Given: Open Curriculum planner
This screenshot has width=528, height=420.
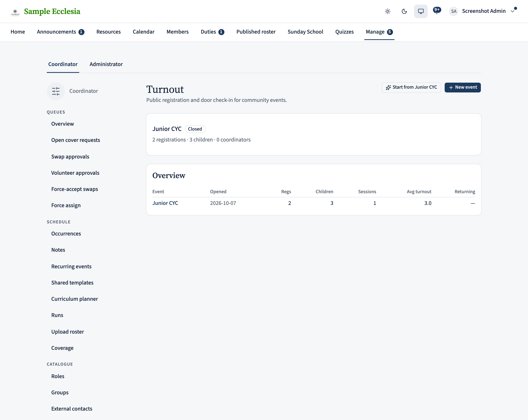Looking at the screenshot, I should coord(75,299).
